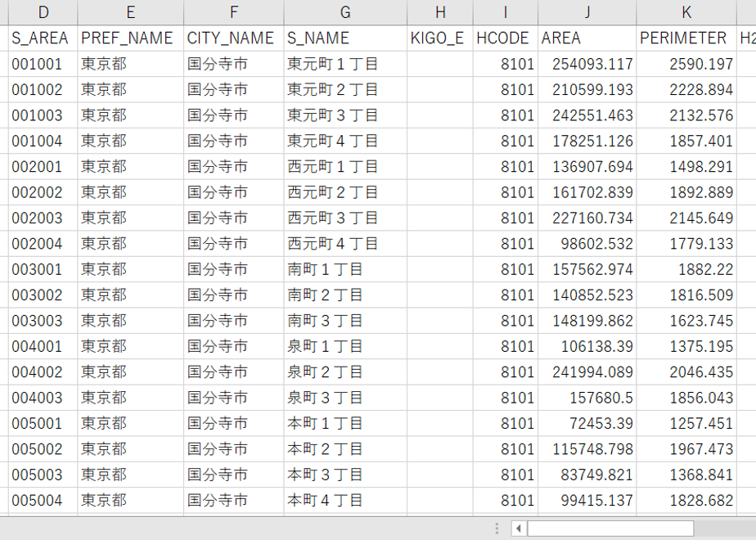Click cell with S_AREA 002002
Image resolution: width=756 pixels, height=540 pixels.
click(43, 192)
